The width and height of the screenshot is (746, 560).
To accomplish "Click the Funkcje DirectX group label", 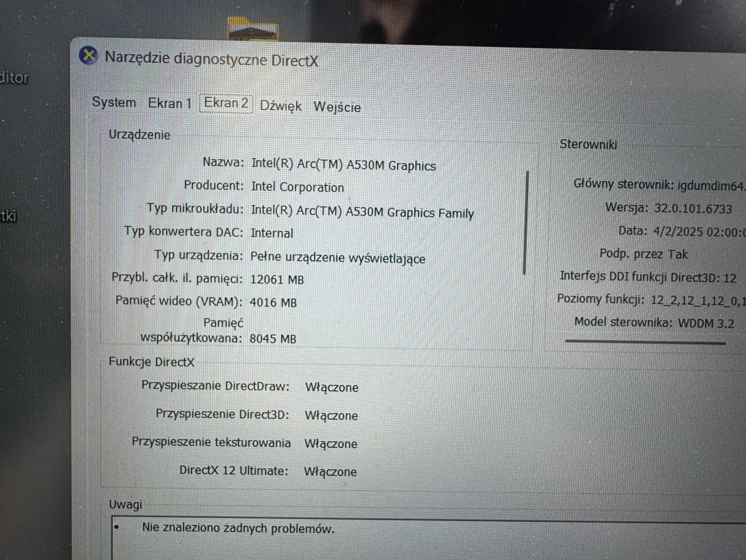I will click(x=152, y=362).
